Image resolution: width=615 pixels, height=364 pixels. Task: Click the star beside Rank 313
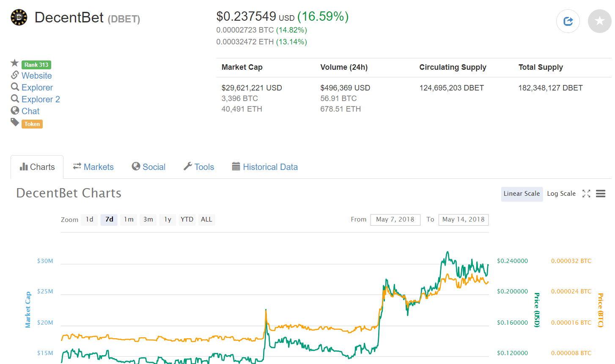pos(14,63)
